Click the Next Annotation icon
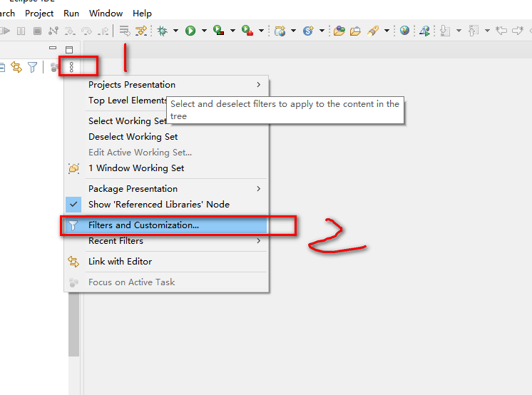The height and width of the screenshot is (395, 532). point(445,31)
